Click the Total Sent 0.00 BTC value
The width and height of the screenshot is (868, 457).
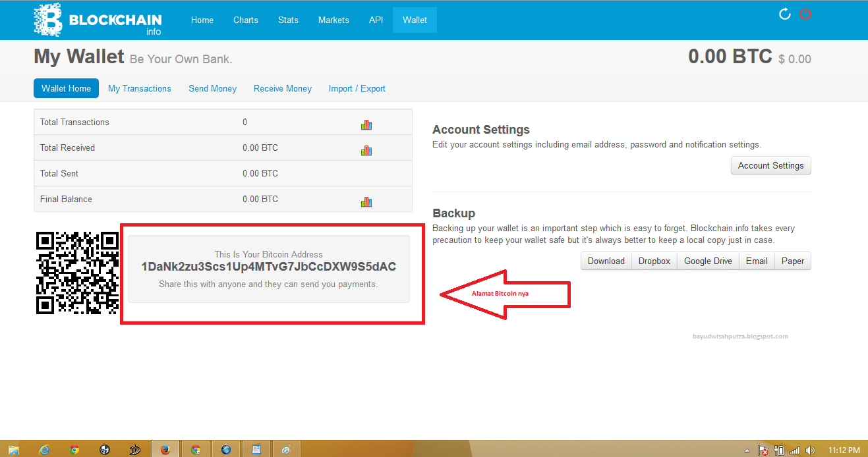tap(260, 173)
